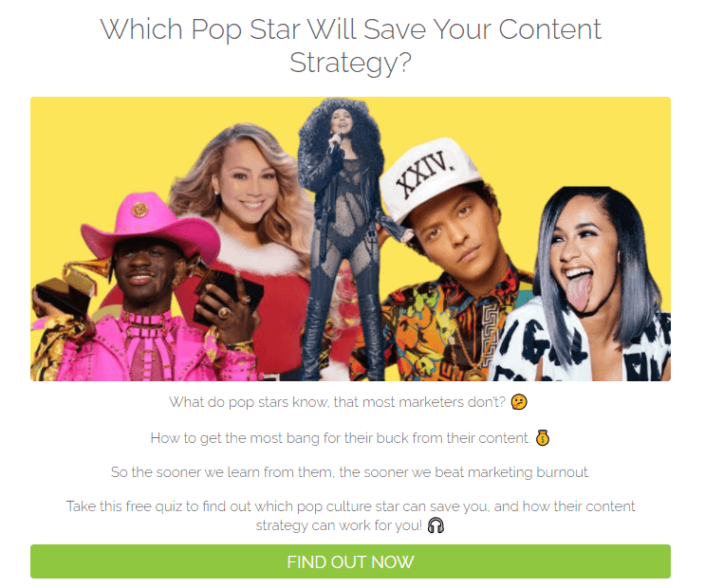Click the headphones emoji
This screenshot has width=705, height=588.
[436, 525]
